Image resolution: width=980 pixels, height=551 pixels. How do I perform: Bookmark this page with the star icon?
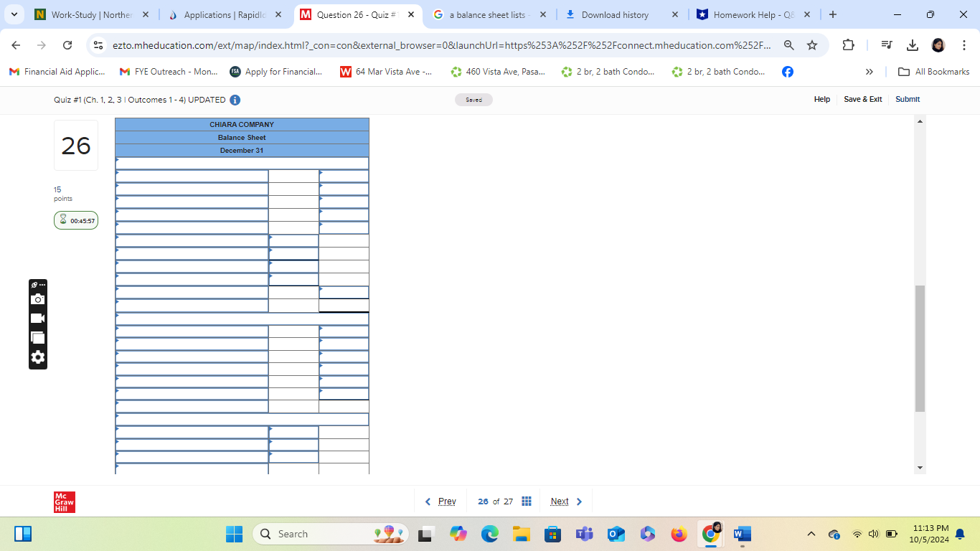click(812, 45)
